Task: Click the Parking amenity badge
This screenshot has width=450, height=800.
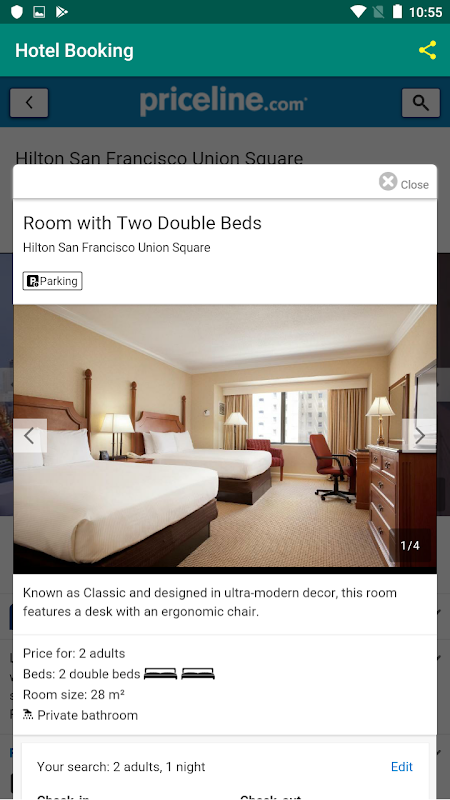Action: pos(53,281)
